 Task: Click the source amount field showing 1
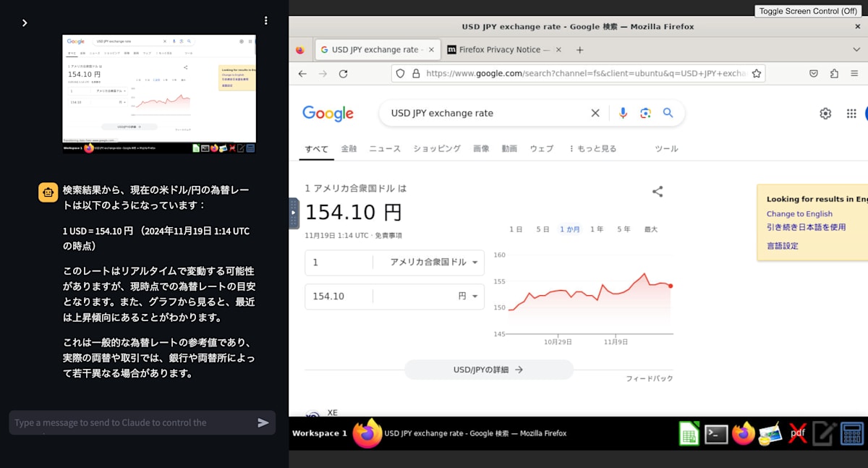point(339,263)
